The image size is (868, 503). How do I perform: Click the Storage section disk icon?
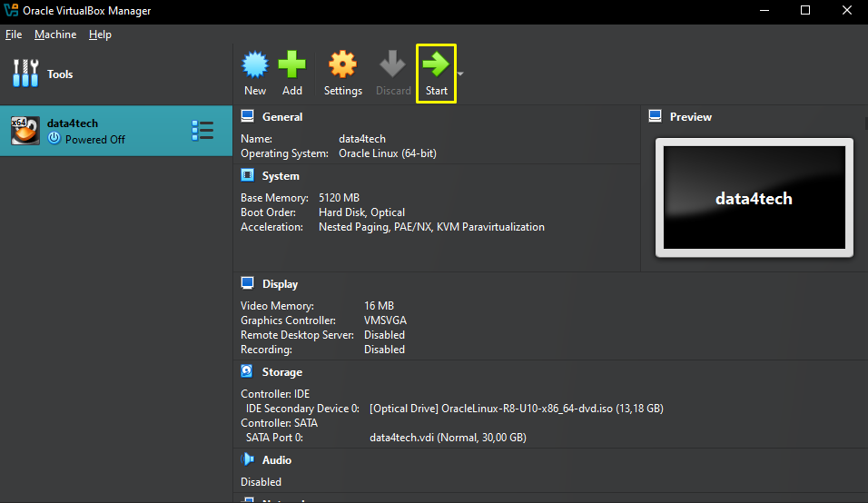pyautogui.click(x=247, y=371)
